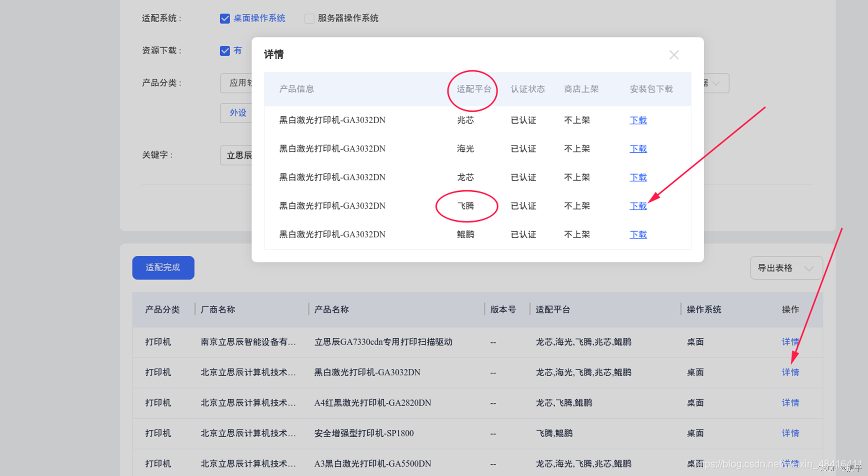This screenshot has width=868, height=476.
Task: Download the 兆芯 platform package
Action: (638, 120)
